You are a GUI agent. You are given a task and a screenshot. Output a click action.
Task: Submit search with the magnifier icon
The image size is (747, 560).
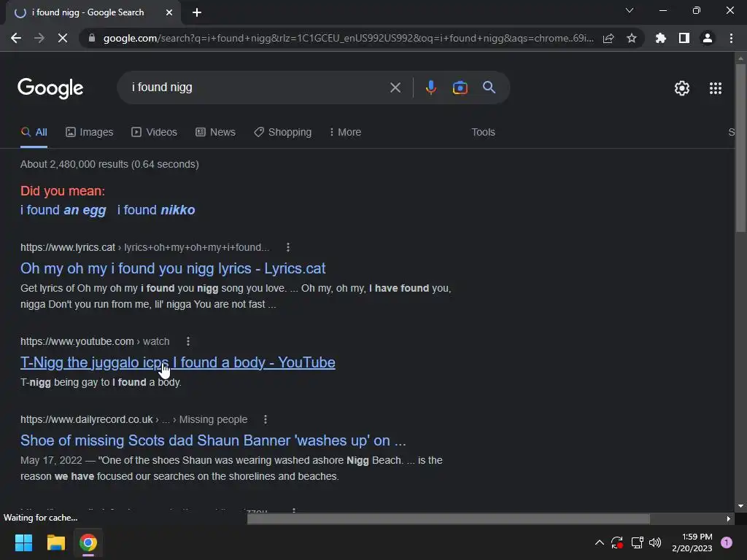click(489, 87)
